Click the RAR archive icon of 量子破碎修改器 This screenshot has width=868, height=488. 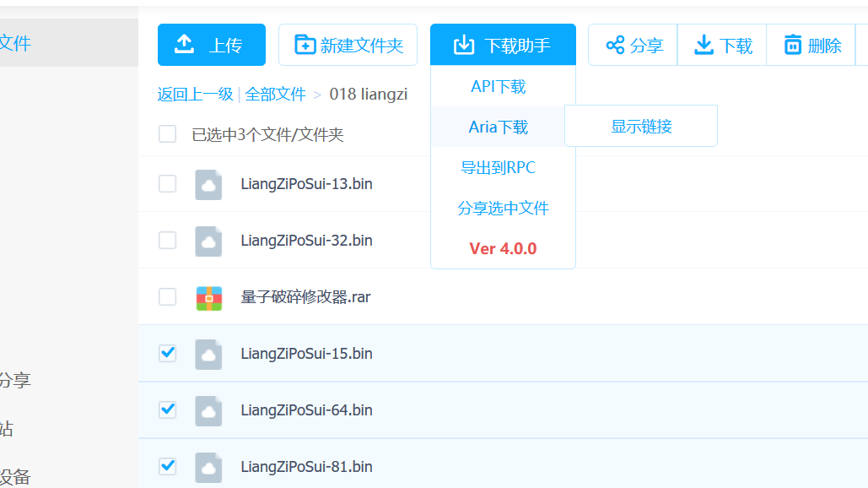pyautogui.click(x=208, y=298)
